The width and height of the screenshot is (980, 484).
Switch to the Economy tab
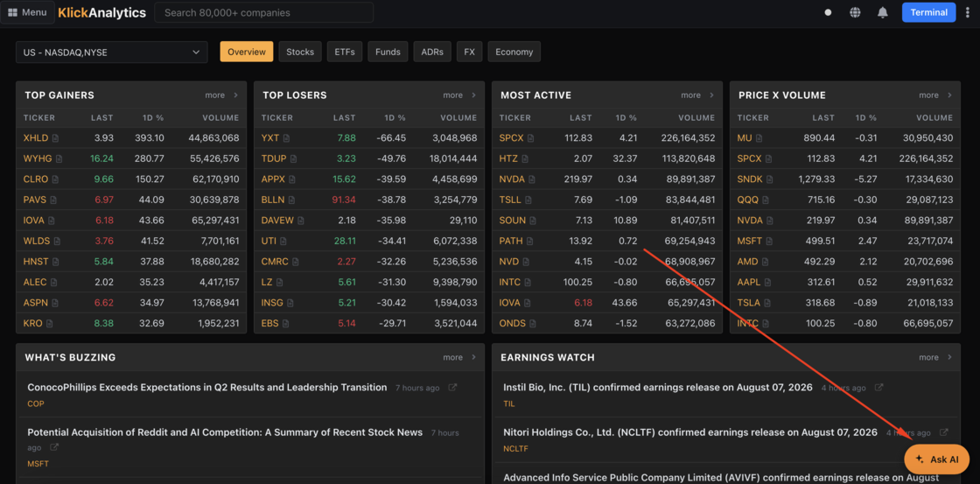[x=514, y=52]
